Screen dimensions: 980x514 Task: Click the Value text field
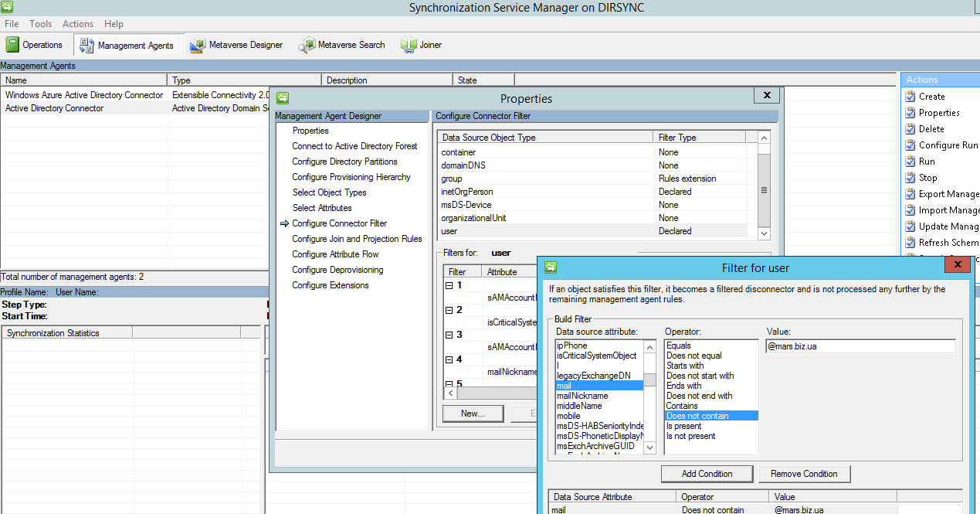point(860,346)
